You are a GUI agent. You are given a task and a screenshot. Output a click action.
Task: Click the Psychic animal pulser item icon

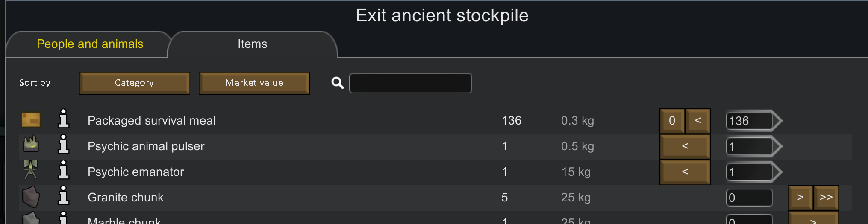tap(31, 145)
